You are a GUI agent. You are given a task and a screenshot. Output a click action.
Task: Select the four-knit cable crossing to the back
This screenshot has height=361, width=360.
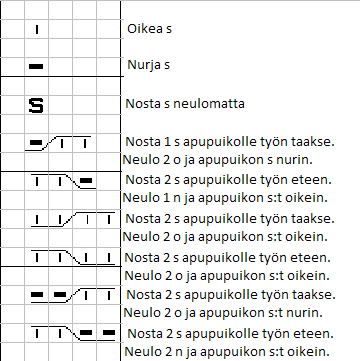click(x=73, y=219)
